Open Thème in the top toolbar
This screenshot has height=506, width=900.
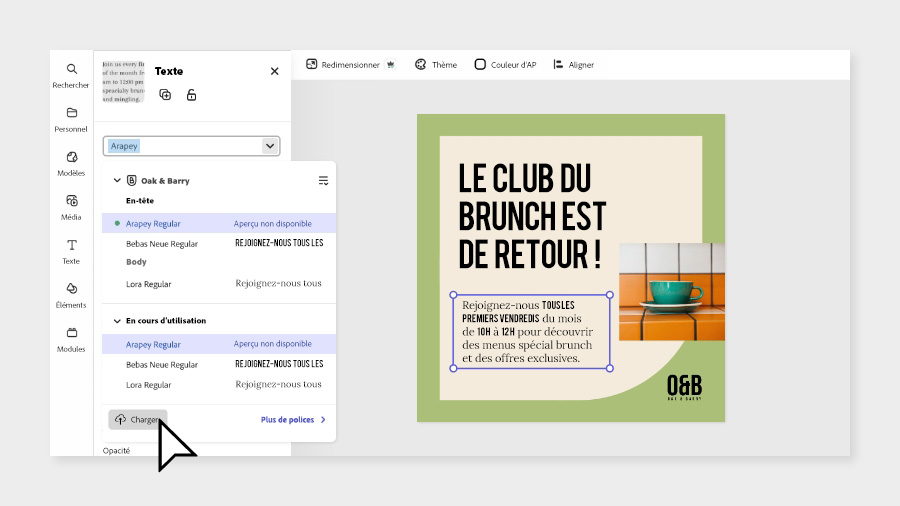coord(436,65)
